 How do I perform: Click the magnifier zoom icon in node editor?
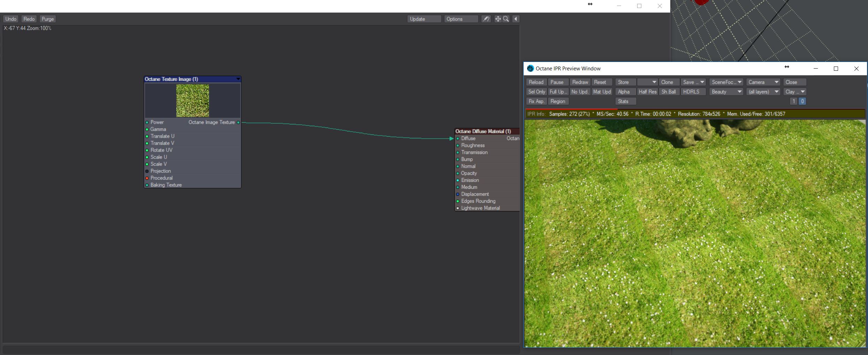coord(506,19)
